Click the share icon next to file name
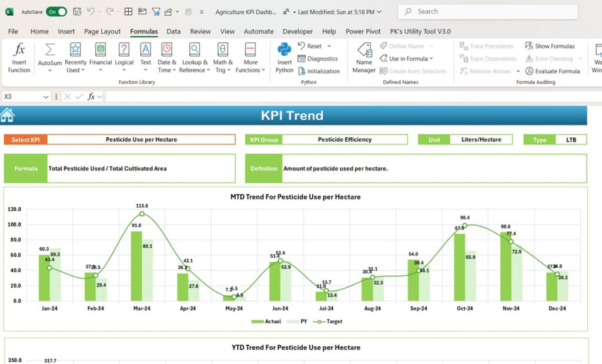602x364 pixels. [x=286, y=12]
